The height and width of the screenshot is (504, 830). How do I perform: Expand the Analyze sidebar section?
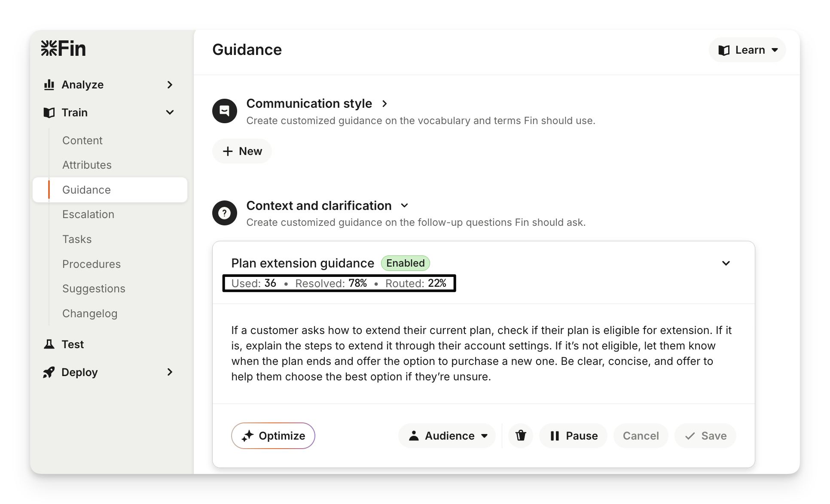[x=170, y=85]
